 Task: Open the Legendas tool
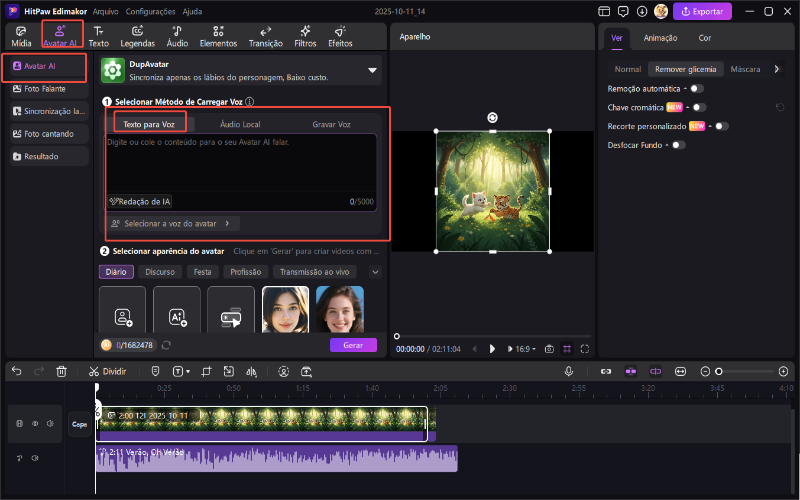tap(137, 36)
